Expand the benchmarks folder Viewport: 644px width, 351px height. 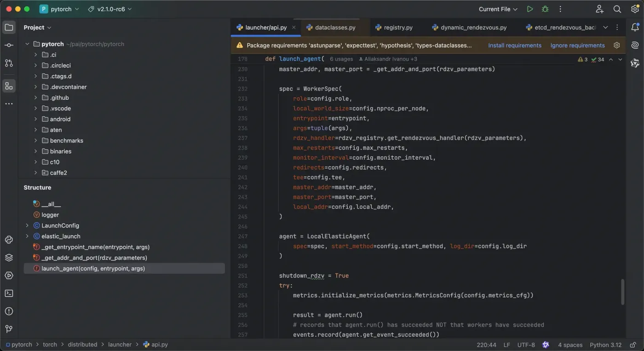(35, 140)
